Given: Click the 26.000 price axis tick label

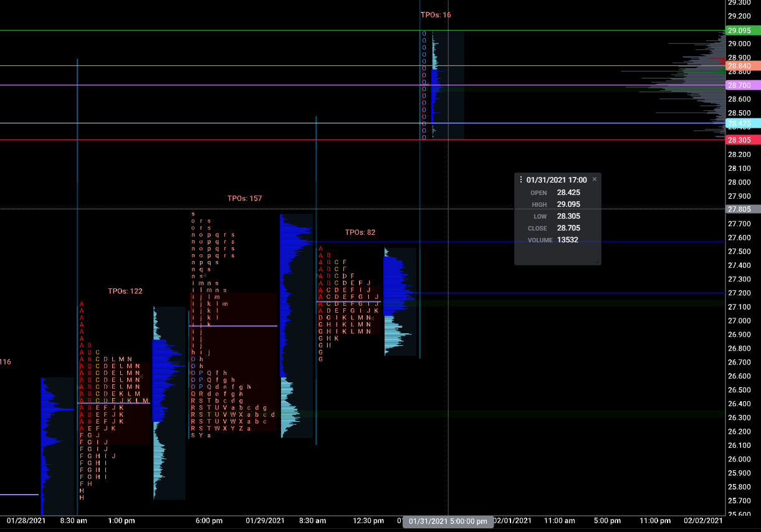Looking at the screenshot, I should coord(739,459).
